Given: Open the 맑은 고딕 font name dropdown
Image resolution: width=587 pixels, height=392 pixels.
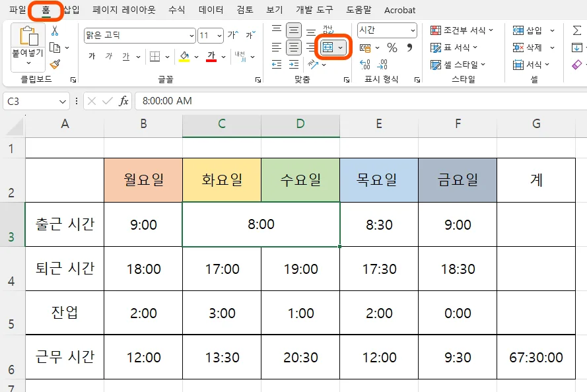Looking at the screenshot, I should [x=191, y=36].
